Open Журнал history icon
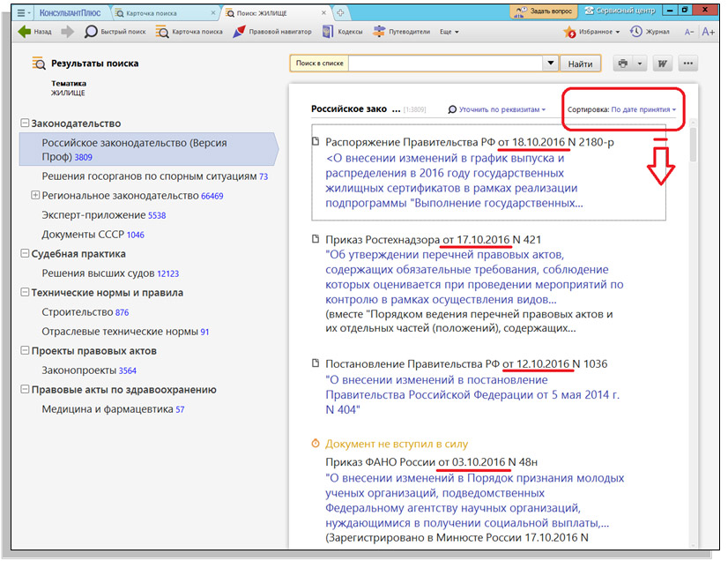 (x=636, y=30)
